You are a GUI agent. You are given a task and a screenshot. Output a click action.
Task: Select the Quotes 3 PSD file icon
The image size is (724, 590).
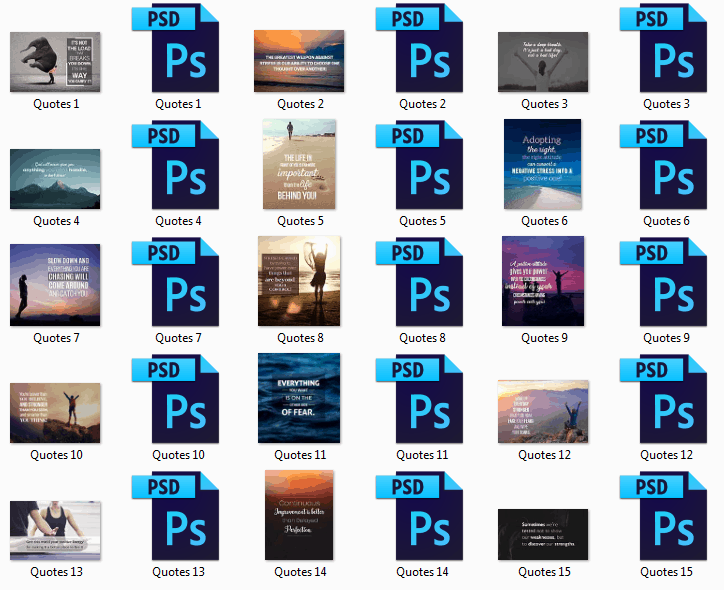(664, 48)
